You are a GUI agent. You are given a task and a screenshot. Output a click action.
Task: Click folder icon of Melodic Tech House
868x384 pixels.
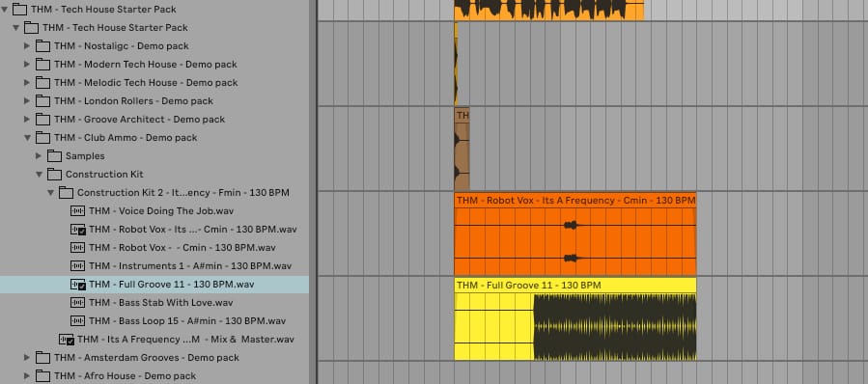pos(42,82)
